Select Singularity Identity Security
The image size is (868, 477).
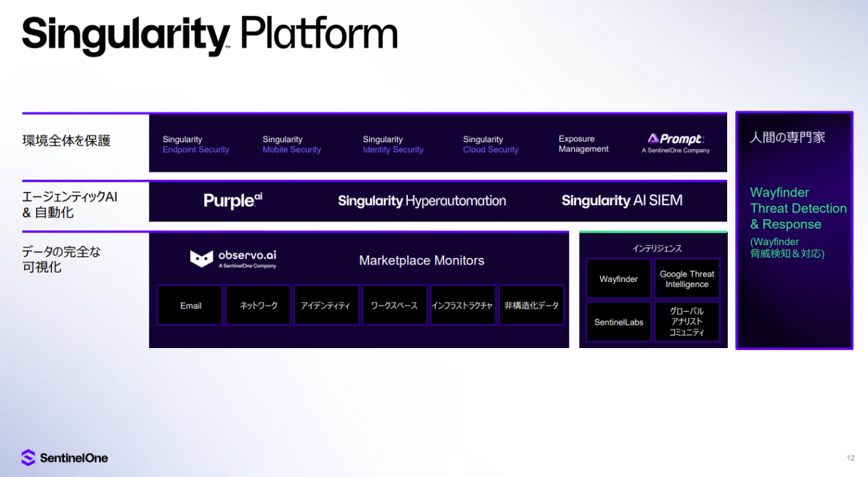click(x=393, y=145)
